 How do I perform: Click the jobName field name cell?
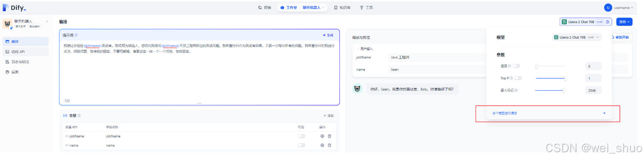113,136
